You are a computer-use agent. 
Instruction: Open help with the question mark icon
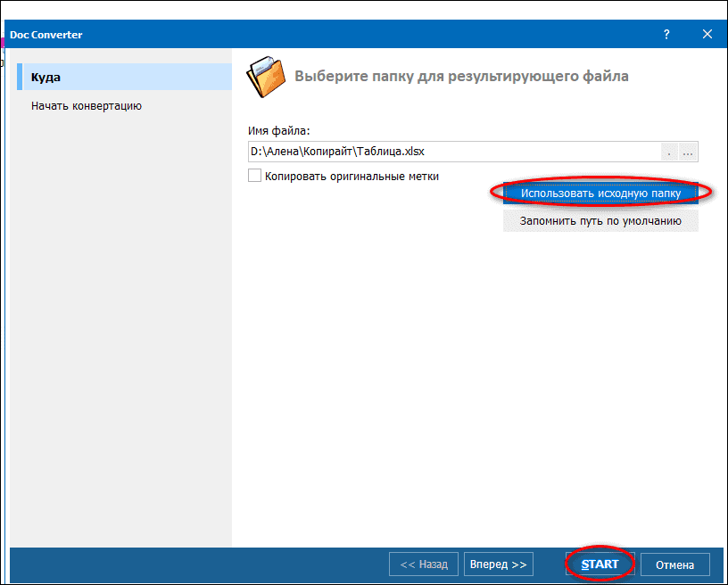click(x=666, y=34)
